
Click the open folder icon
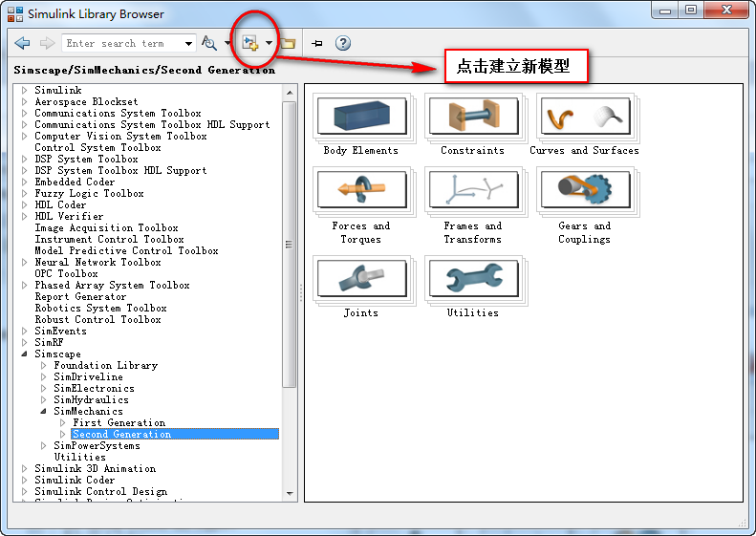click(288, 44)
